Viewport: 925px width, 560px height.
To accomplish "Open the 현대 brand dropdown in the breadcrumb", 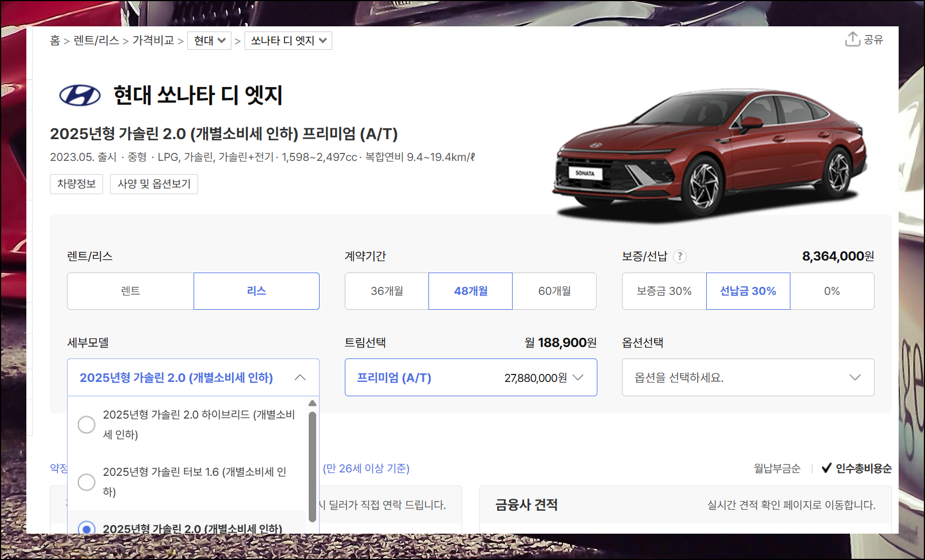I will click(x=210, y=41).
